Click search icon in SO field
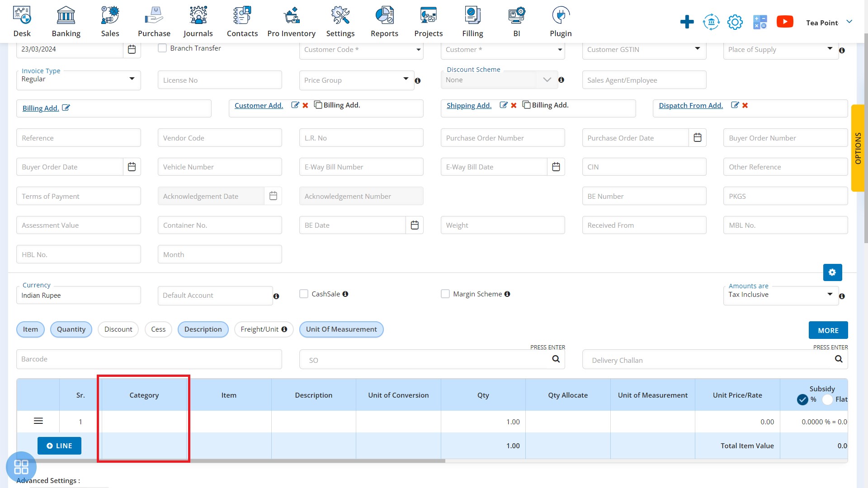The height and width of the screenshot is (488, 868). pos(556,359)
